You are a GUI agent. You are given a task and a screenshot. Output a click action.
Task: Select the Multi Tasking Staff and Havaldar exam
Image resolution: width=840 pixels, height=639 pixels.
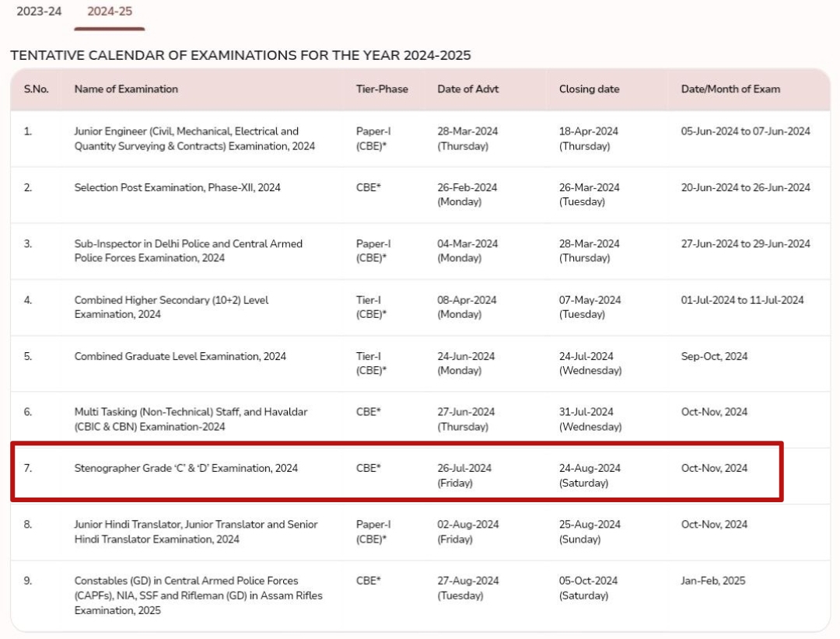[x=191, y=420]
